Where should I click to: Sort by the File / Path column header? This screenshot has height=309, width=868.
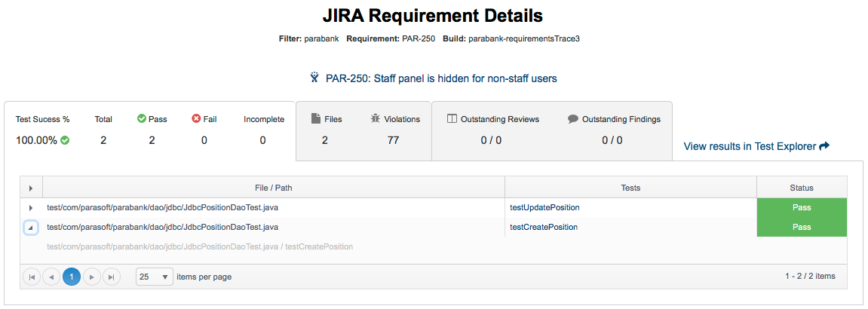click(x=274, y=188)
